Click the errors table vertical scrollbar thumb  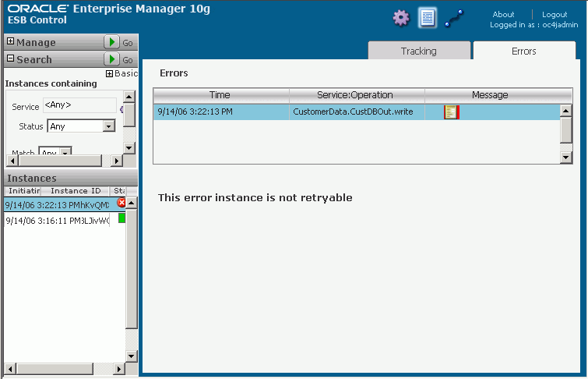565,129
